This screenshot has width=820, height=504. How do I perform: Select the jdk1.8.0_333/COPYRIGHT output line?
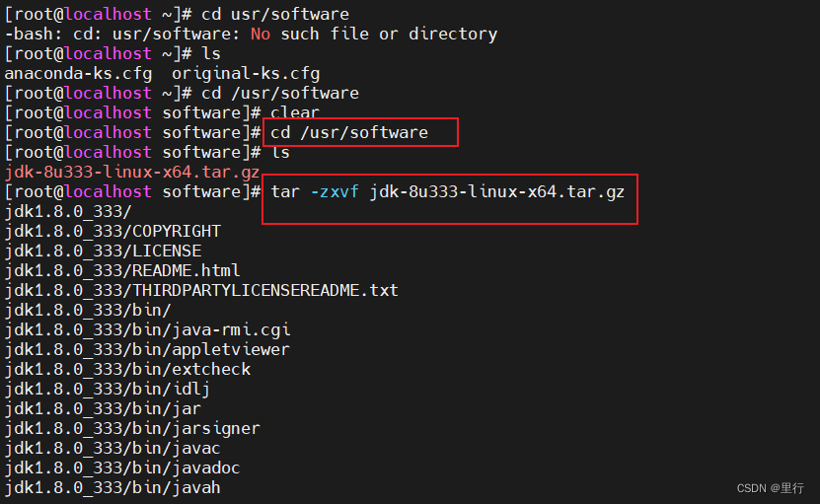112,231
